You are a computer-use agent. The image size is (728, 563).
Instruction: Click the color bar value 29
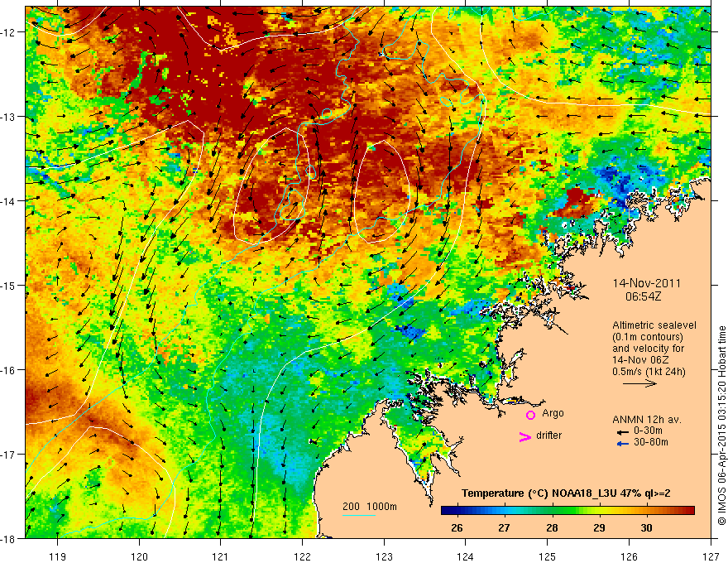tap(599, 527)
